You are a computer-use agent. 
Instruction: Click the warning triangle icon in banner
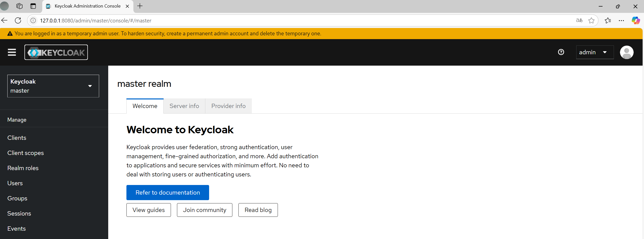coord(10,34)
